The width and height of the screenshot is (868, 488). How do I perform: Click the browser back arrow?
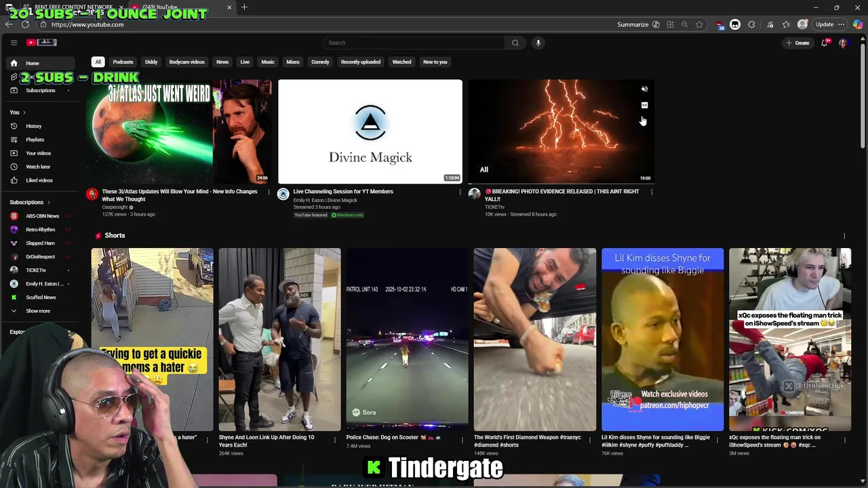pos(8,24)
